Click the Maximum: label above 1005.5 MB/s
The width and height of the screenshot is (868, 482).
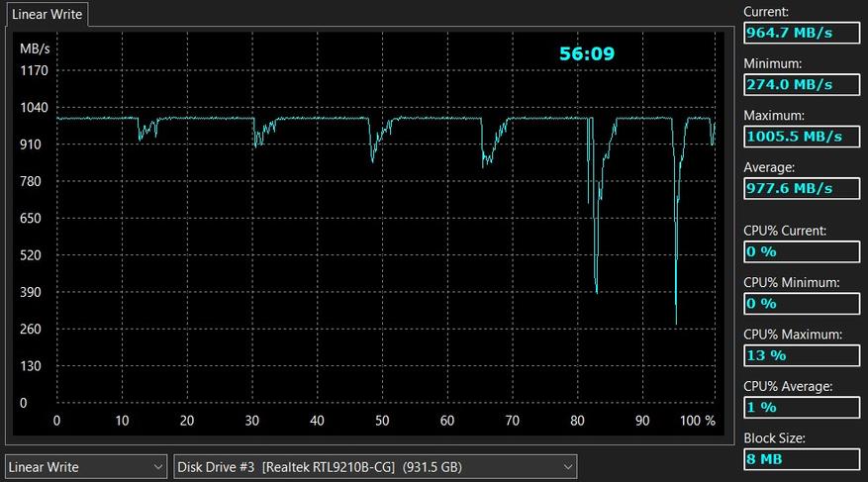(774, 116)
